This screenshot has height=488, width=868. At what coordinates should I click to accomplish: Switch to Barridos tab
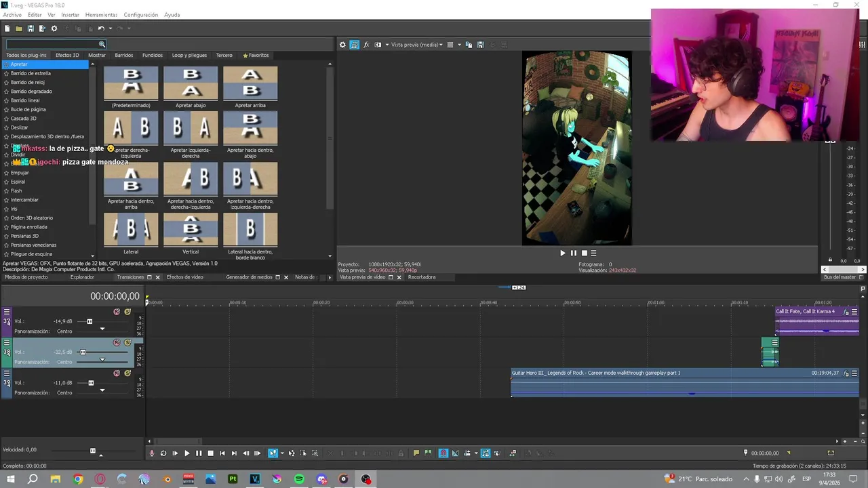(x=124, y=55)
